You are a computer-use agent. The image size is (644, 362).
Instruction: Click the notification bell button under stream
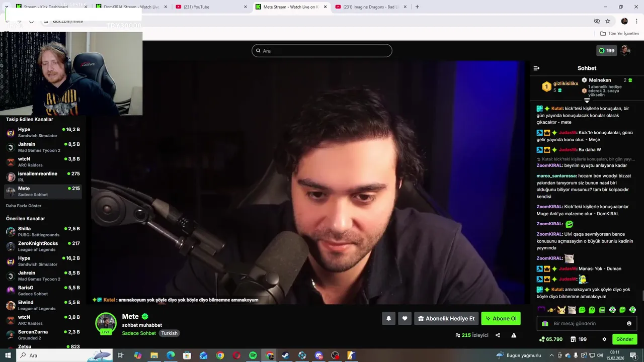(x=388, y=318)
